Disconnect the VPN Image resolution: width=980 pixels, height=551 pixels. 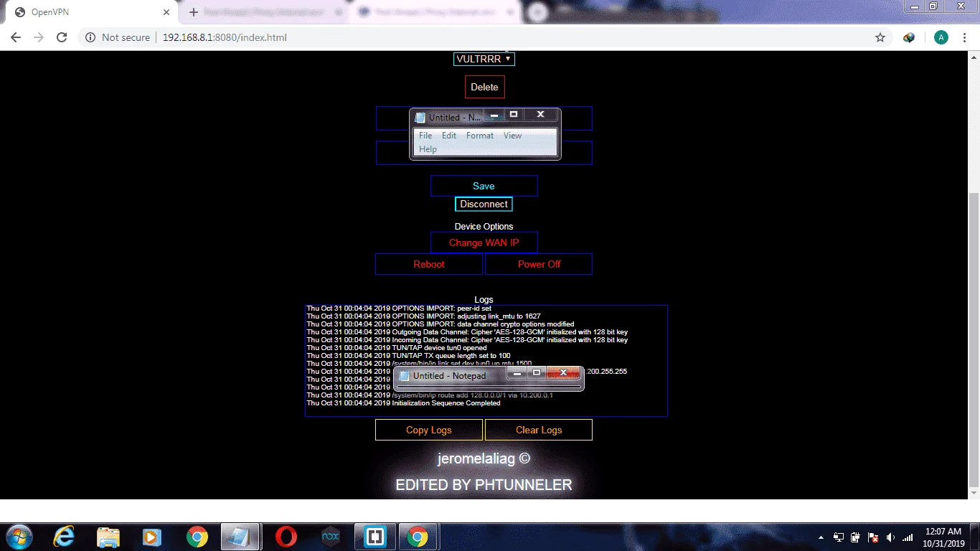[x=484, y=204]
